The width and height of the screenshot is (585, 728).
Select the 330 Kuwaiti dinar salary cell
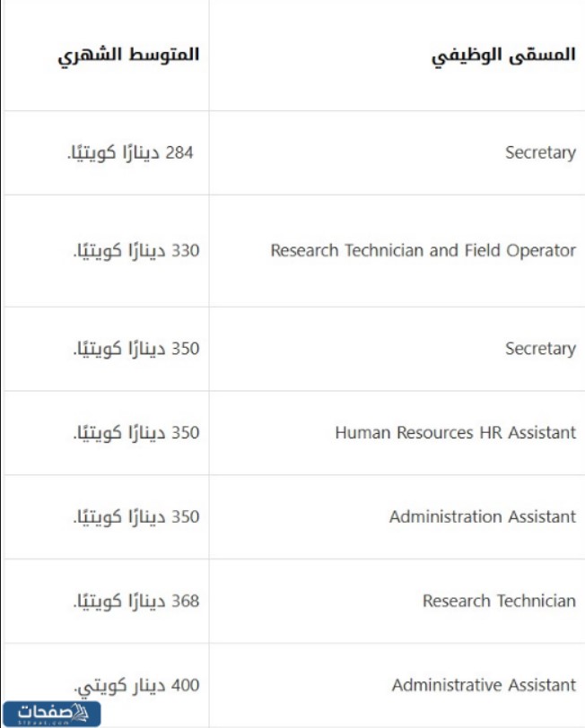[x=135, y=250]
